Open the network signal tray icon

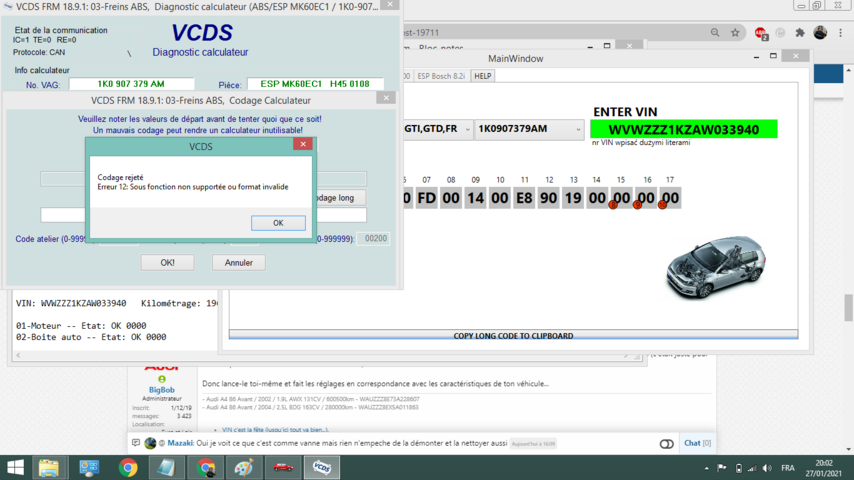coord(752,468)
